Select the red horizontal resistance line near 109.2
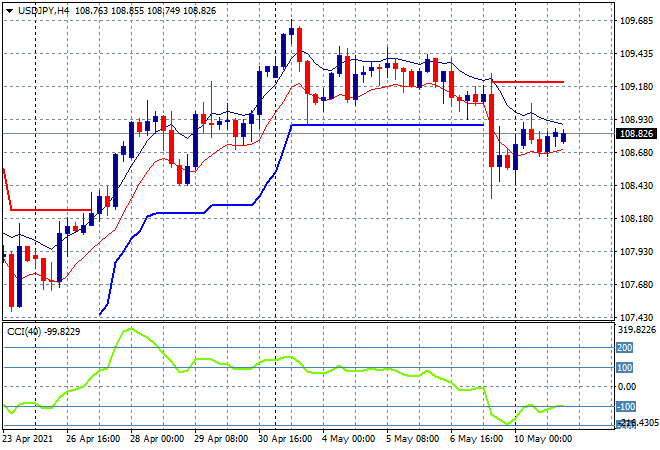Image resolution: width=660 pixels, height=450 pixels. pos(528,82)
